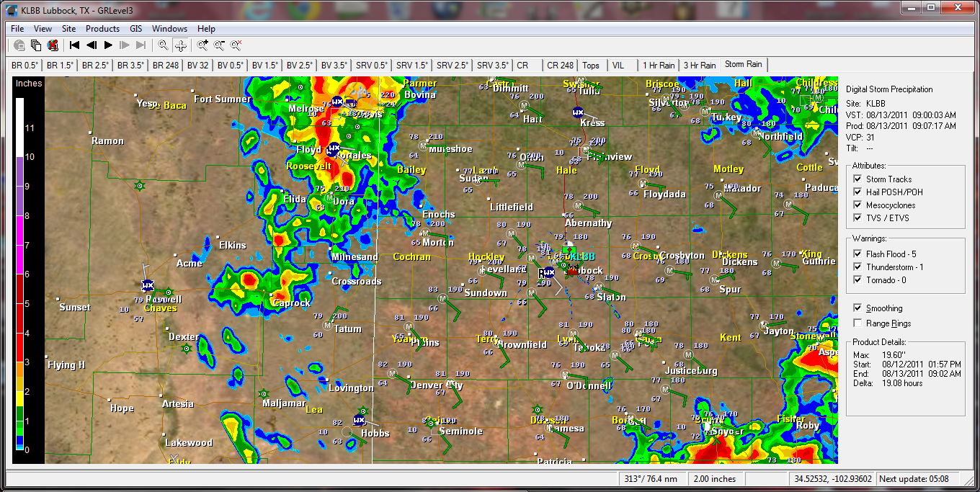The width and height of the screenshot is (980, 492).
Task: Open the Products menu
Action: click(102, 29)
